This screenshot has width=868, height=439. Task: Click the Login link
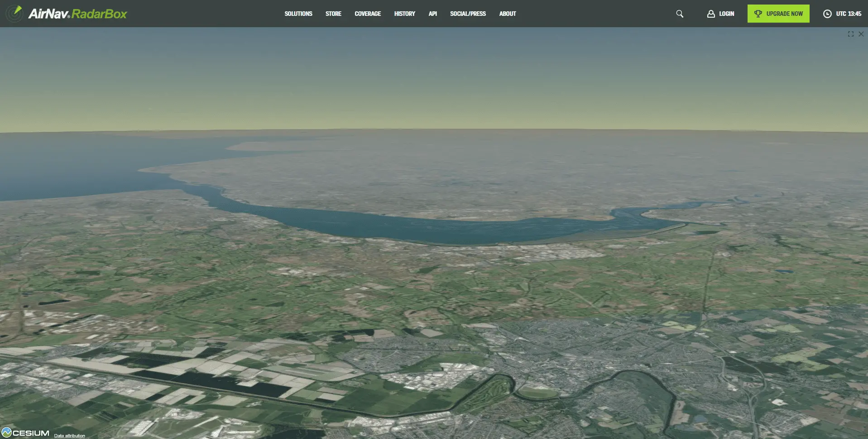pyautogui.click(x=720, y=14)
